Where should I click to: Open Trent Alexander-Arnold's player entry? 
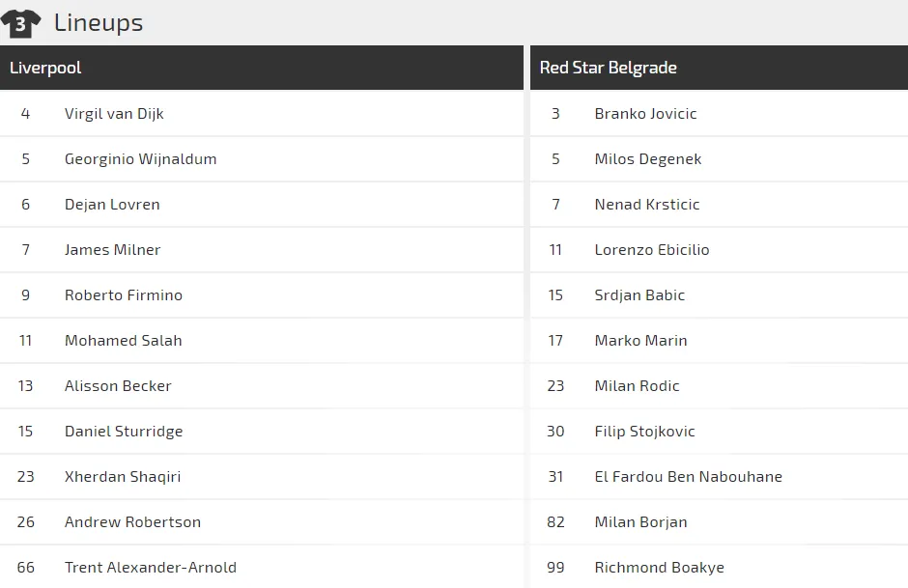[150, 568]
